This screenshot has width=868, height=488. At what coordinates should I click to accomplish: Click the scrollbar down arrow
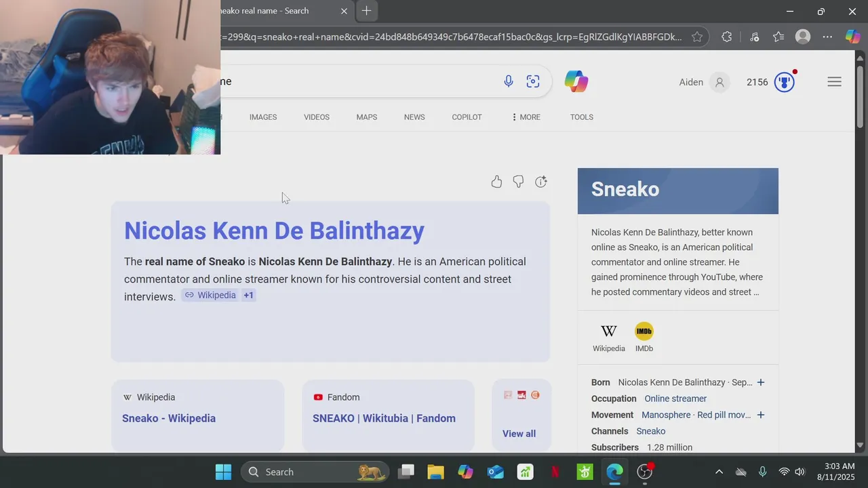[x=860, y=446]
